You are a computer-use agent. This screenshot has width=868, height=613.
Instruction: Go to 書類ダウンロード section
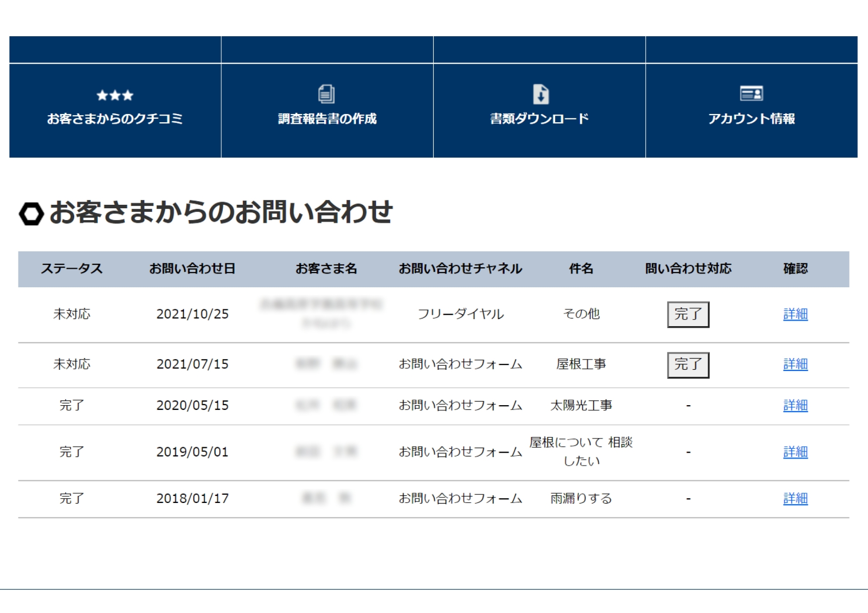pyautogui.click(x=539, y=118)
